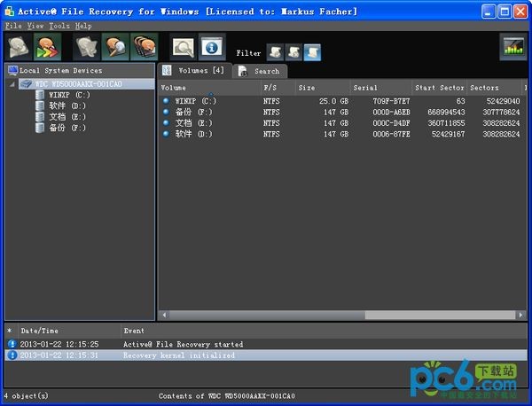Sort by the Sectors column header
The image size is (532, 406).
(494, 88)
